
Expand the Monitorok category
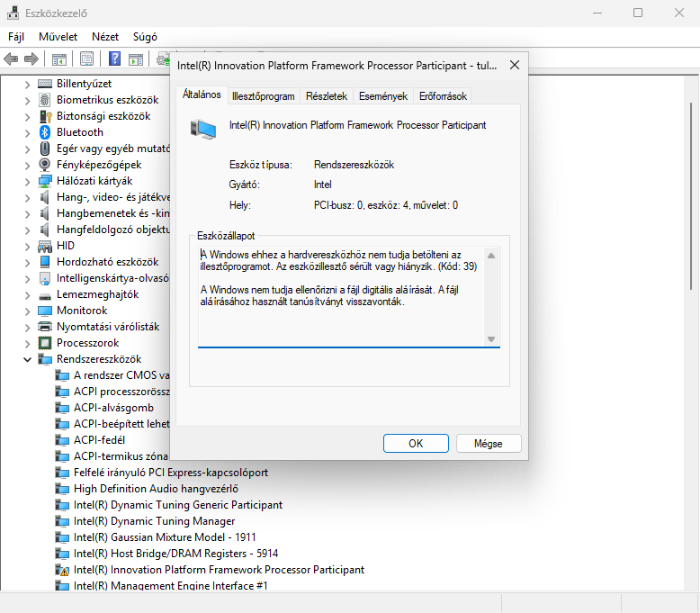tap(27, 311)
